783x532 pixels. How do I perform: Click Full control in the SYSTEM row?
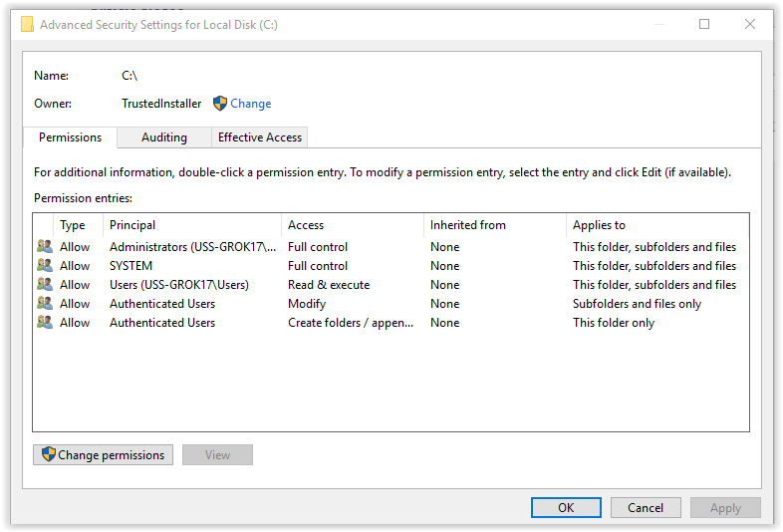click(318, 266)
